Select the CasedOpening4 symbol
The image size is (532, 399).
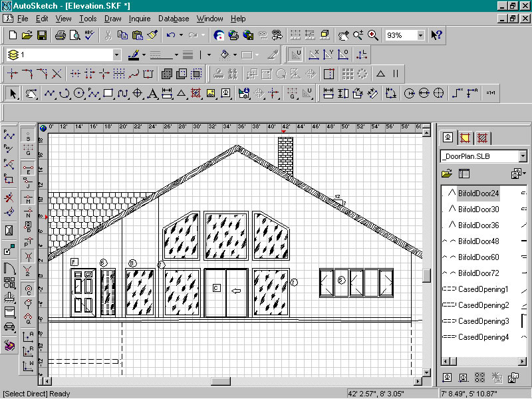point(483,337)
